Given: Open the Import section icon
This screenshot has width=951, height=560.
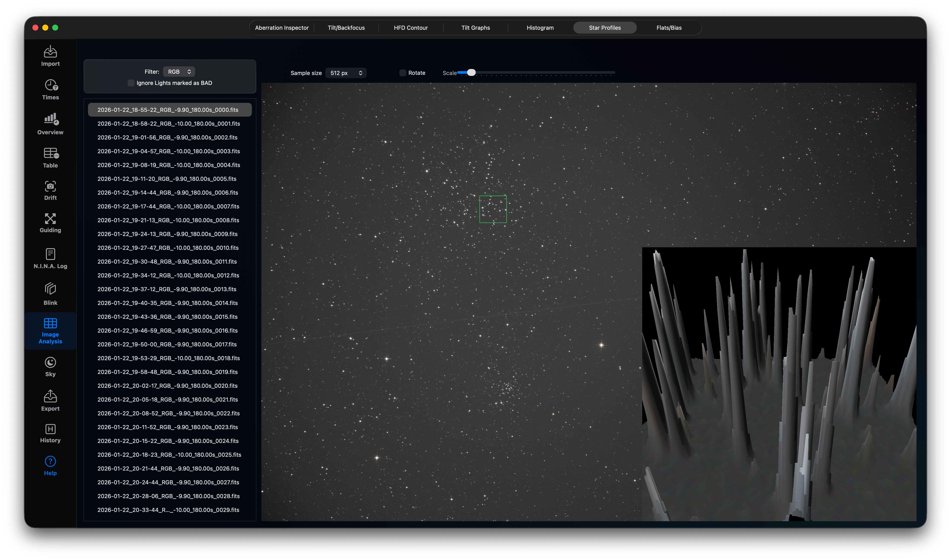Looking at the screenshot, I should (x=50, y=52).
